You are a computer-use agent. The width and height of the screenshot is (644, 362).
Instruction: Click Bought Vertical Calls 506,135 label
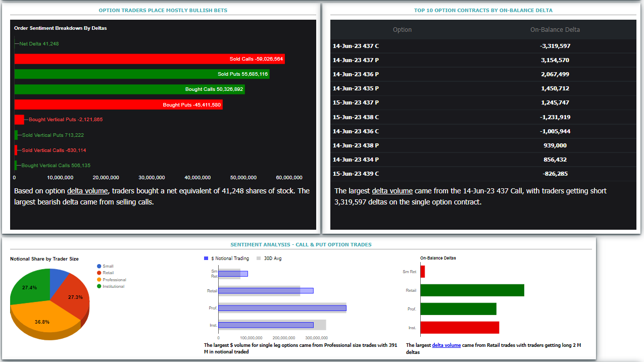point(56,166)
